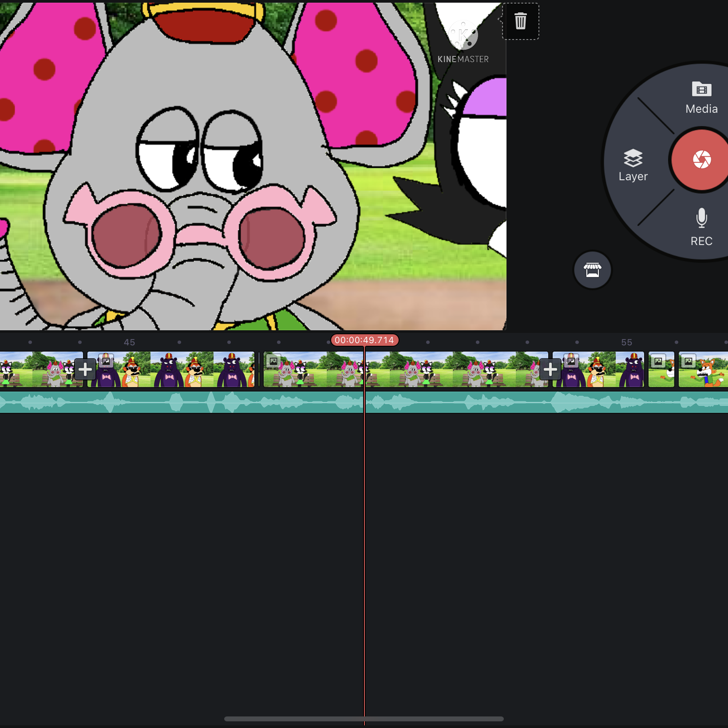Screen dimensions: 728x728
Task: Click the horizontal timeline scrollbar
Action: point(364,719)
